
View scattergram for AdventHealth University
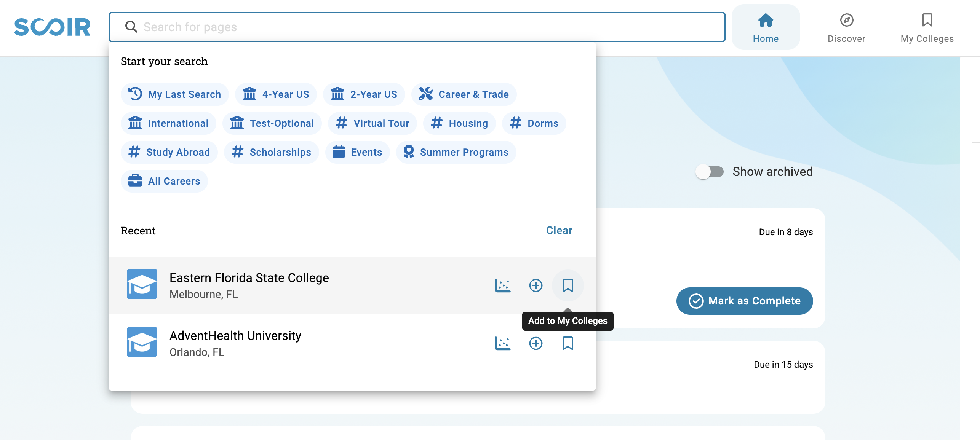502,343
